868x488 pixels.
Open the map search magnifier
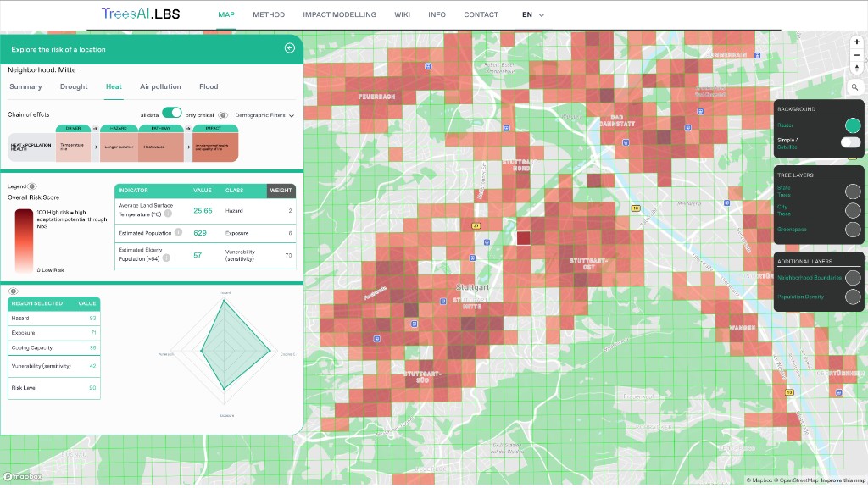(x=854, y=87)
